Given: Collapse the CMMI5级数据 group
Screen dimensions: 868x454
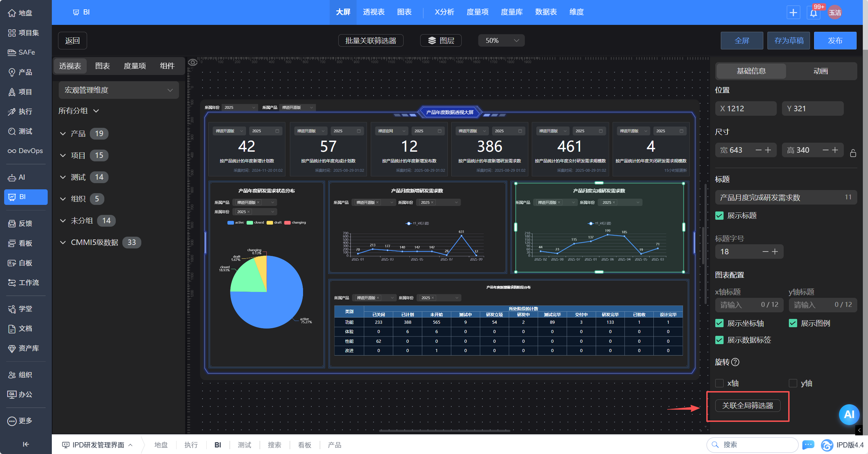Looking at the screenshot, I should pyautogui.click(x=63, y=242).
